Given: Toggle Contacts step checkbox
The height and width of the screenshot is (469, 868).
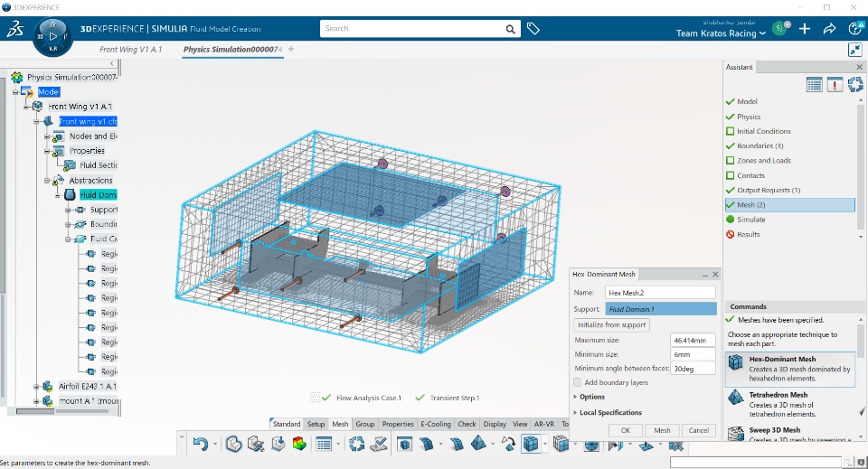Looking at the screenshot, I should [x=731, y=176].
